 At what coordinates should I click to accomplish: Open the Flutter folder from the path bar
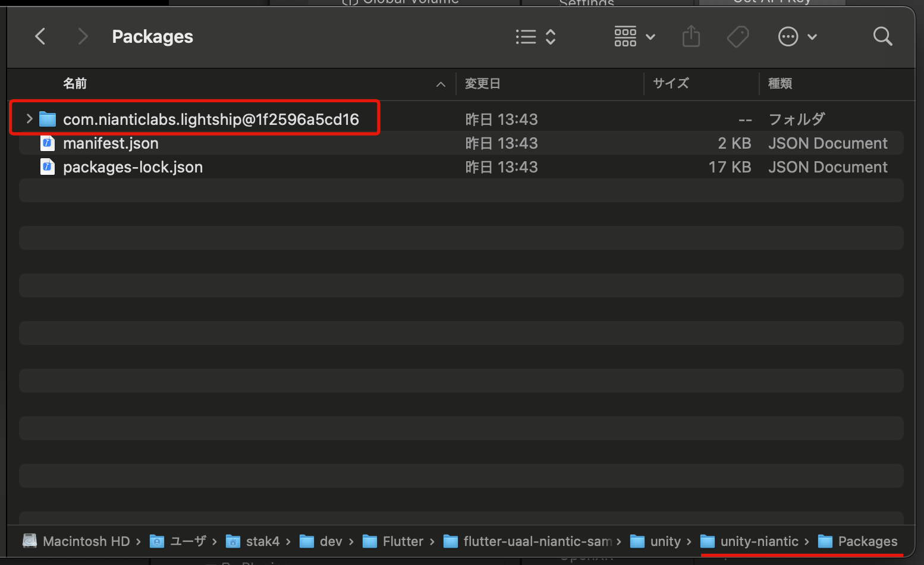point(404,541)
